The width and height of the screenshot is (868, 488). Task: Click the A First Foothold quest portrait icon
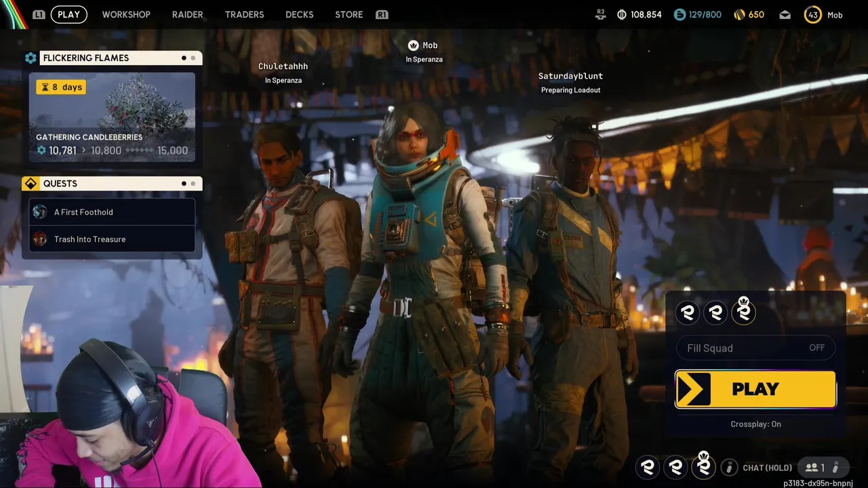(x=40, y=212)
